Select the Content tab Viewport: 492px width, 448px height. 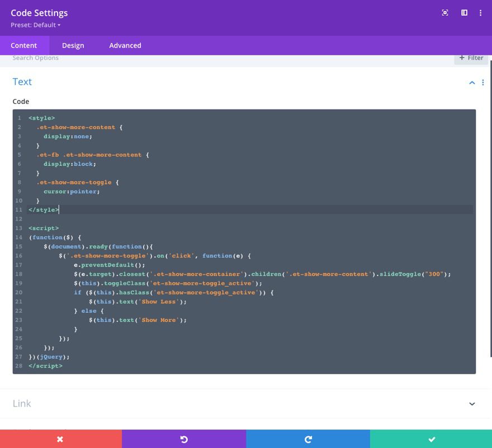[x=24, y=45]
